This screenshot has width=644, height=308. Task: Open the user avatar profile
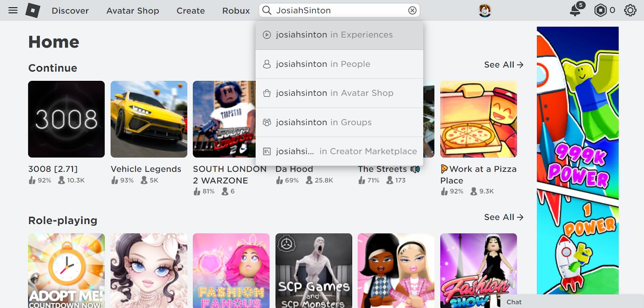[485, 10]
